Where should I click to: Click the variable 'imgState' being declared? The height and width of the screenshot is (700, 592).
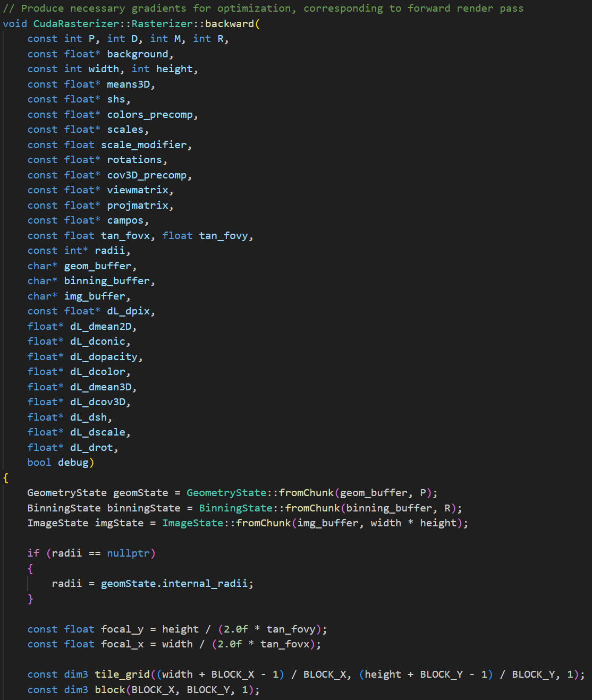tap(119, 523)
